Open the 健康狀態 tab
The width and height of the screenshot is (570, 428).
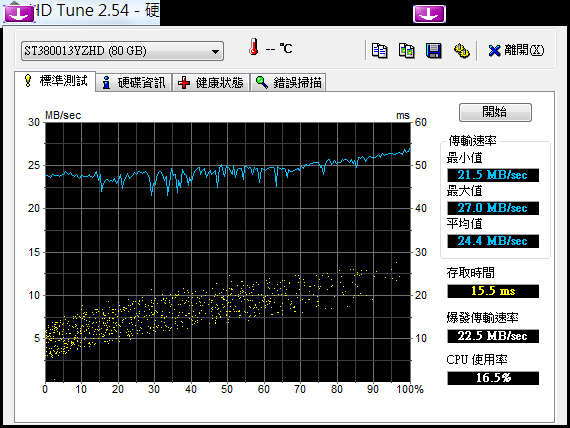click(x=211, y=83)
